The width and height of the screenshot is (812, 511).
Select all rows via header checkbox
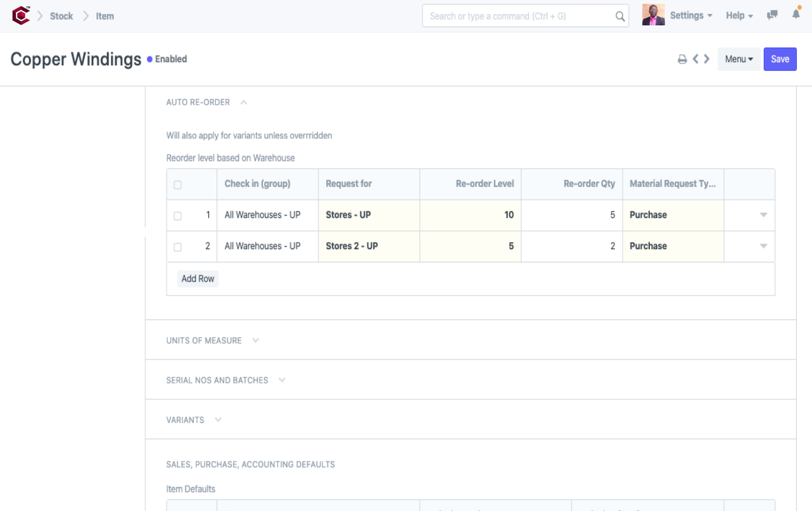coord(177,184)
